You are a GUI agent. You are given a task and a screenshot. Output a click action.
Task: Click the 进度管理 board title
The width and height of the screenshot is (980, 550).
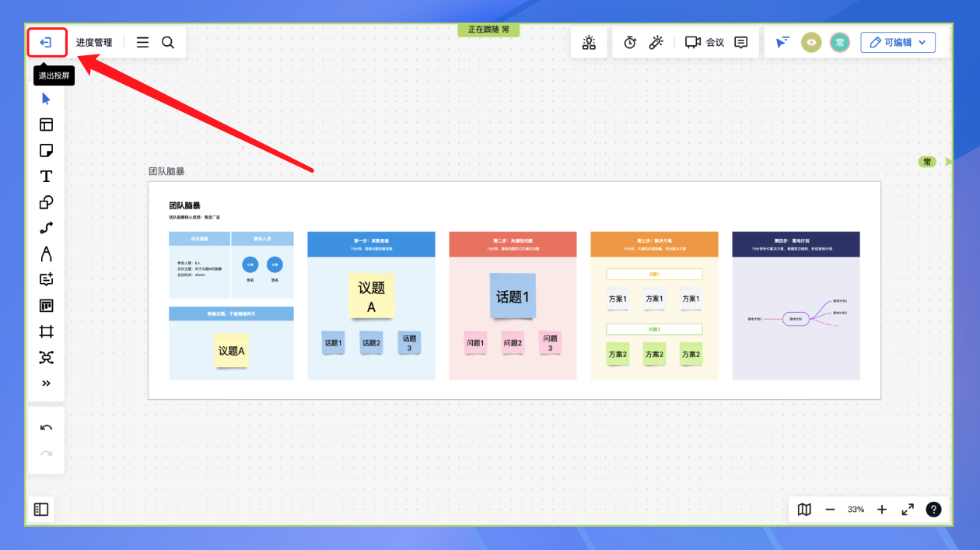click(94, 43)
